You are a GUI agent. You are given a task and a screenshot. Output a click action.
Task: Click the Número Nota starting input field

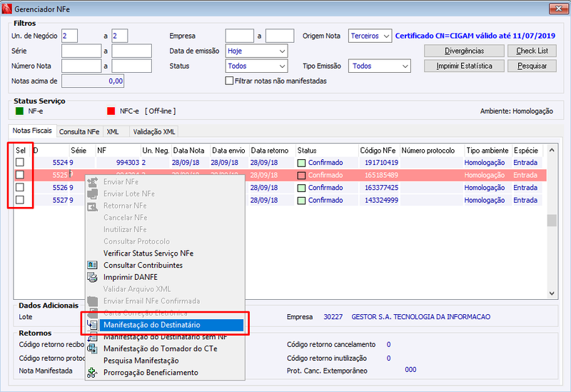click(x=81, y=66)
